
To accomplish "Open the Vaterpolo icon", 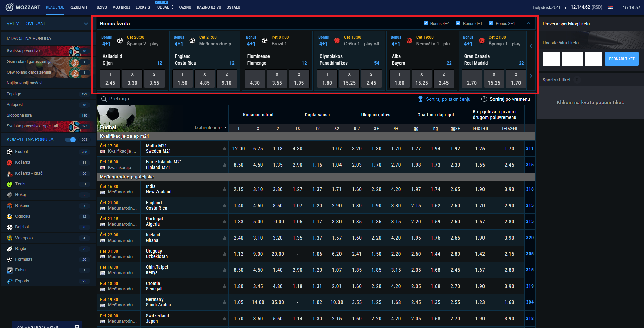I will [10, 238].
